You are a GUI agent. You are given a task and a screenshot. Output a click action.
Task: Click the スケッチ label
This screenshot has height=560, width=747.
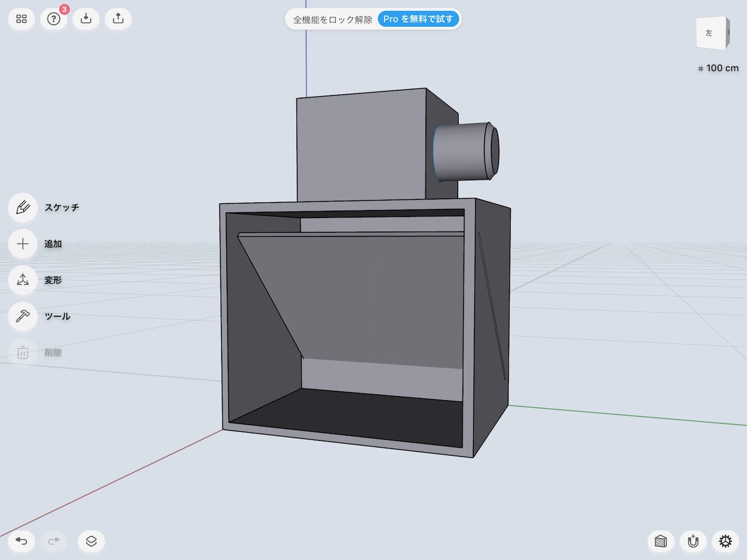coord(62,208)
